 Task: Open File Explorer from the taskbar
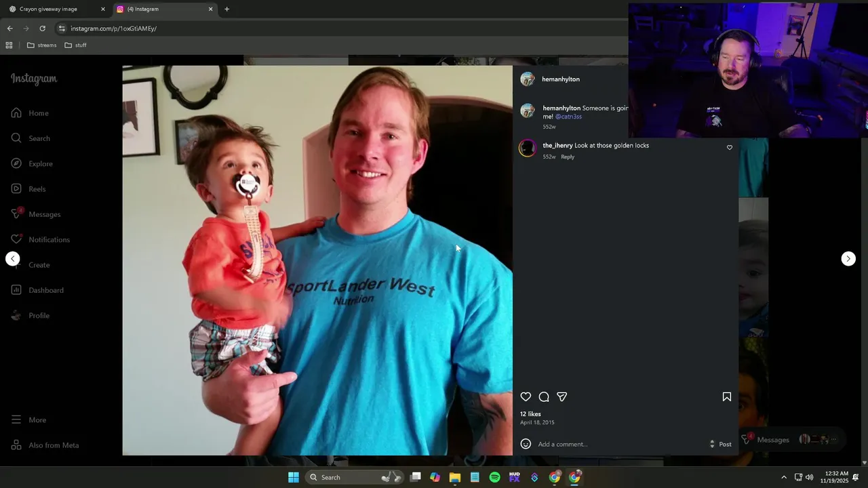click(455, 477)
